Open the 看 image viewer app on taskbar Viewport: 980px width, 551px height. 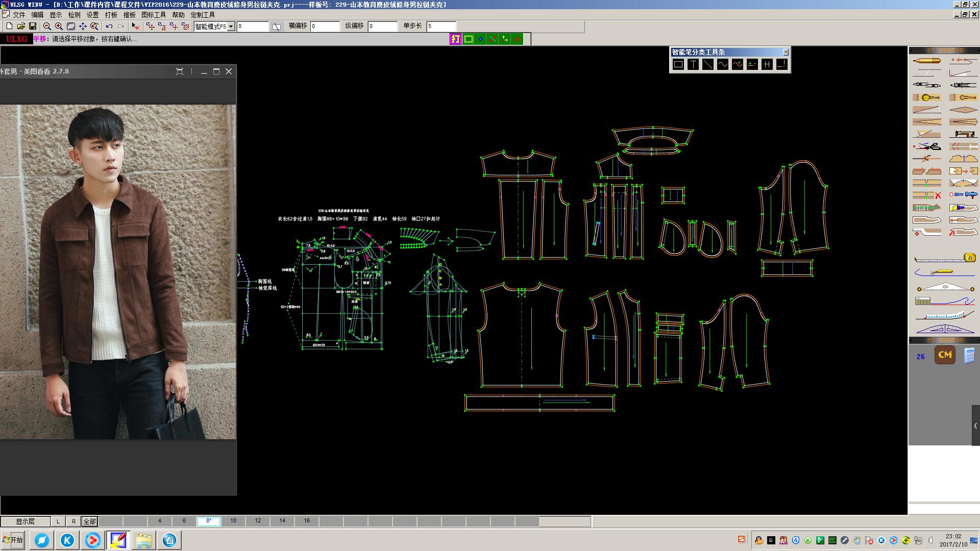pos(169,540)
